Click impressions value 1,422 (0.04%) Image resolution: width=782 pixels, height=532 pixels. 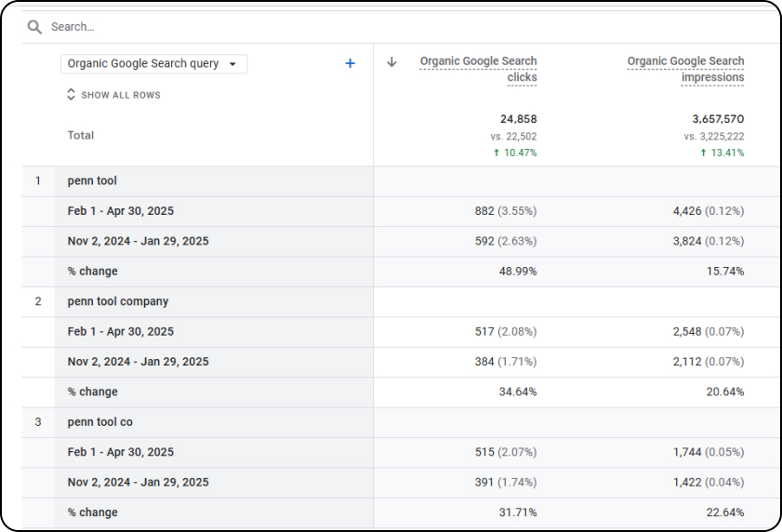[x=709, y=483]
